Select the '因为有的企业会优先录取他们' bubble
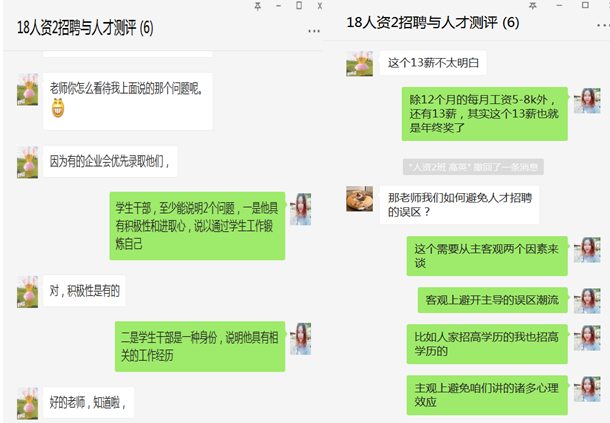The width and height of the screenshot is (610, 423). tap(110, 161)
